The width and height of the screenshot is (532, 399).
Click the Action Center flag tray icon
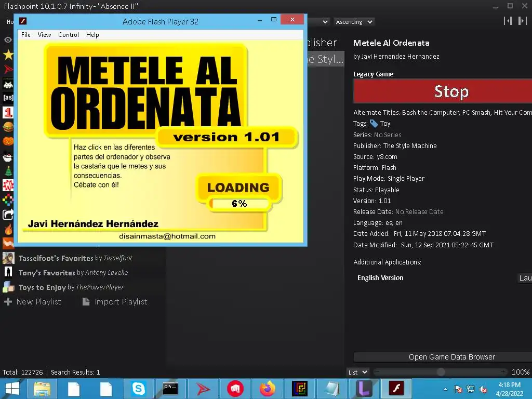pyautogui.click(x=458, y=389)
